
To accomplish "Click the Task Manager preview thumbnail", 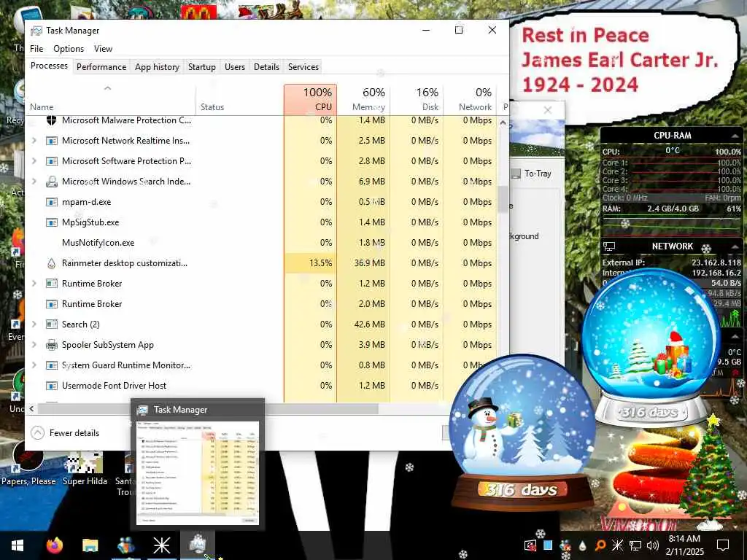I will (x=197, y=472).
